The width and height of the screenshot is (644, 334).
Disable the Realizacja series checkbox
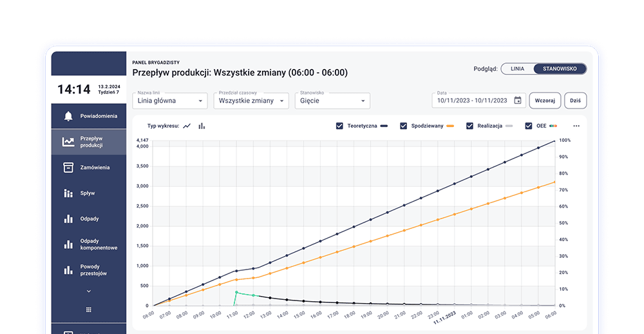click(469, 126)
